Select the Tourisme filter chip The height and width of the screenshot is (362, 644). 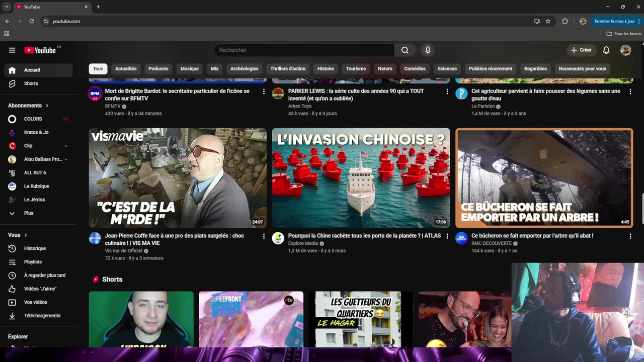[356, 69]
